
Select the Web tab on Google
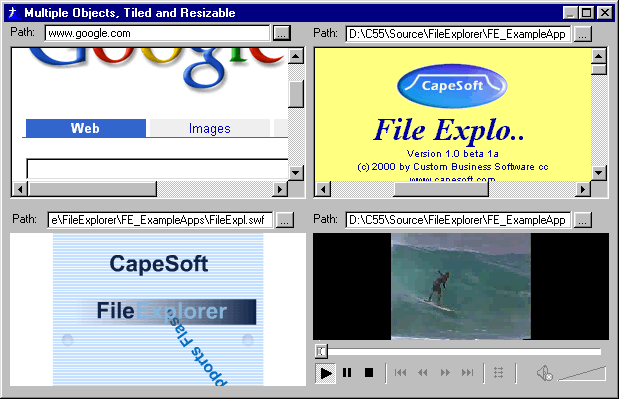click(x=86, y=128)
